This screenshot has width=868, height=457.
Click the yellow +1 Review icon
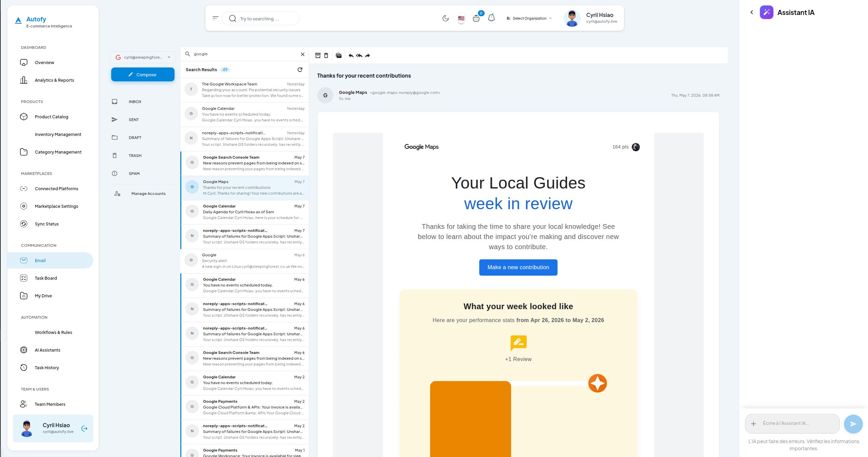tap(518, 343)
